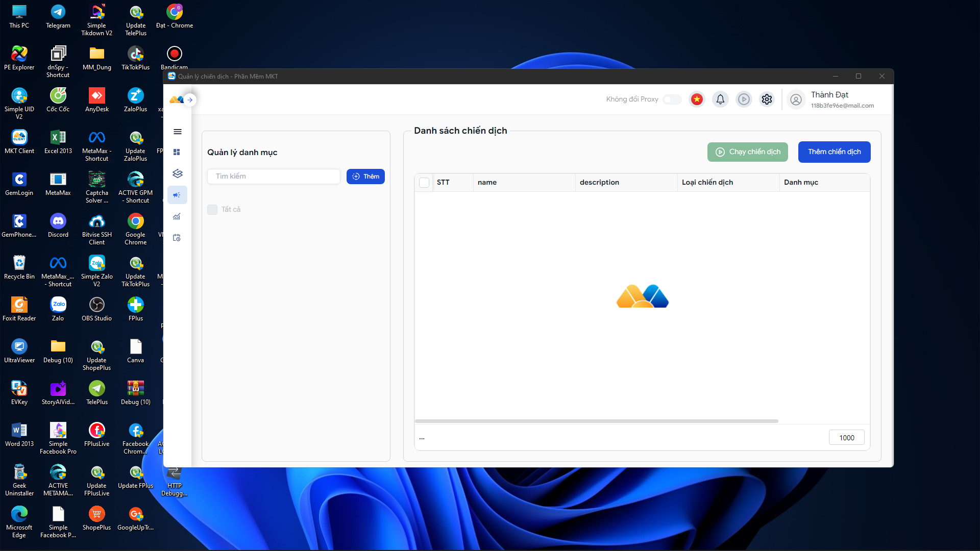Click the UltraViewer desktop icon

coord(19,351)
